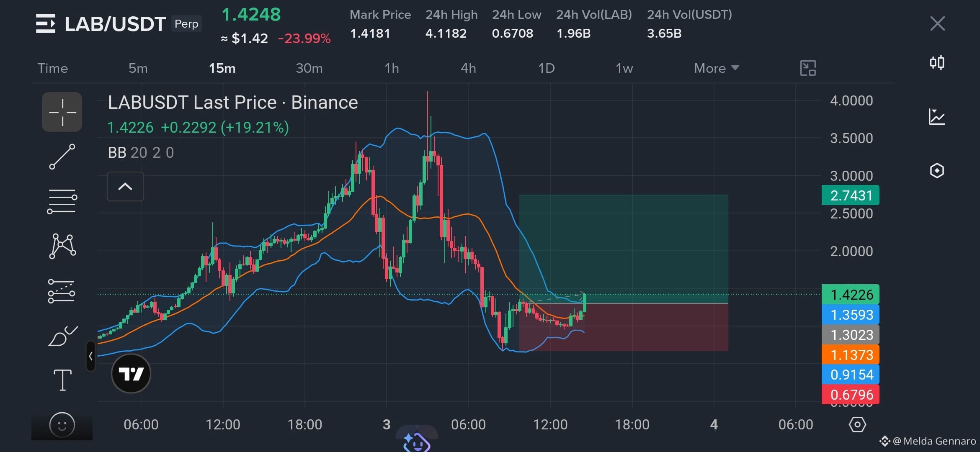The image size is (980, 452).
Task: Click the red 0.6796 stop-loss price label
Action: 851,395
